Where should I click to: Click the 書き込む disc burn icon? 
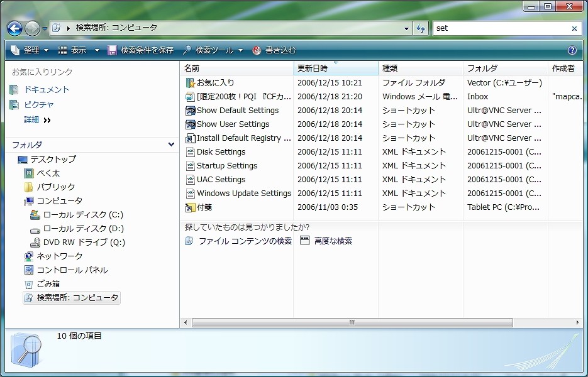(x=257, y=50)
